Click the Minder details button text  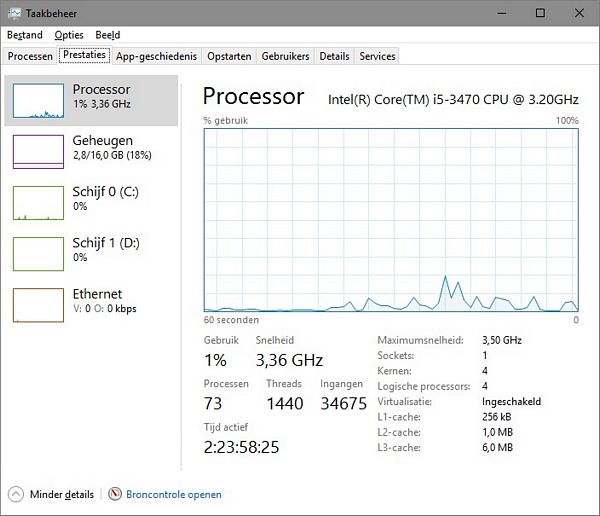click(x=62, y=494)
